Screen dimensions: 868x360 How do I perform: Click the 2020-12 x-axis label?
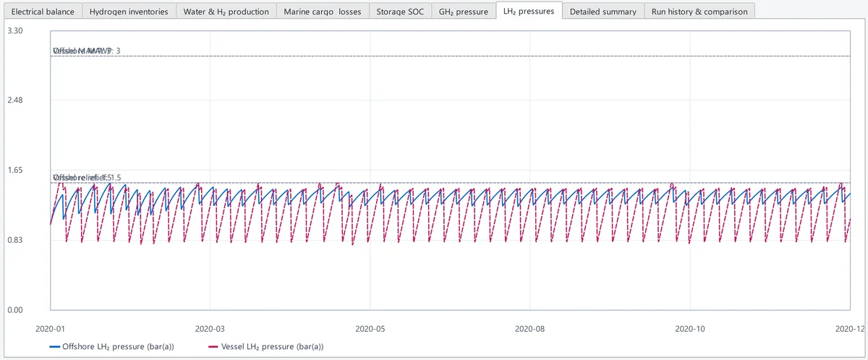(849, 328)
